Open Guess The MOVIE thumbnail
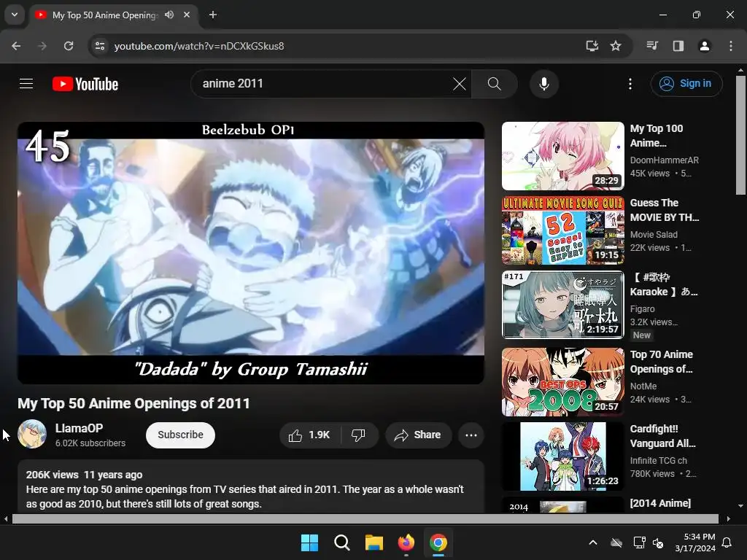 pos(562,230)
